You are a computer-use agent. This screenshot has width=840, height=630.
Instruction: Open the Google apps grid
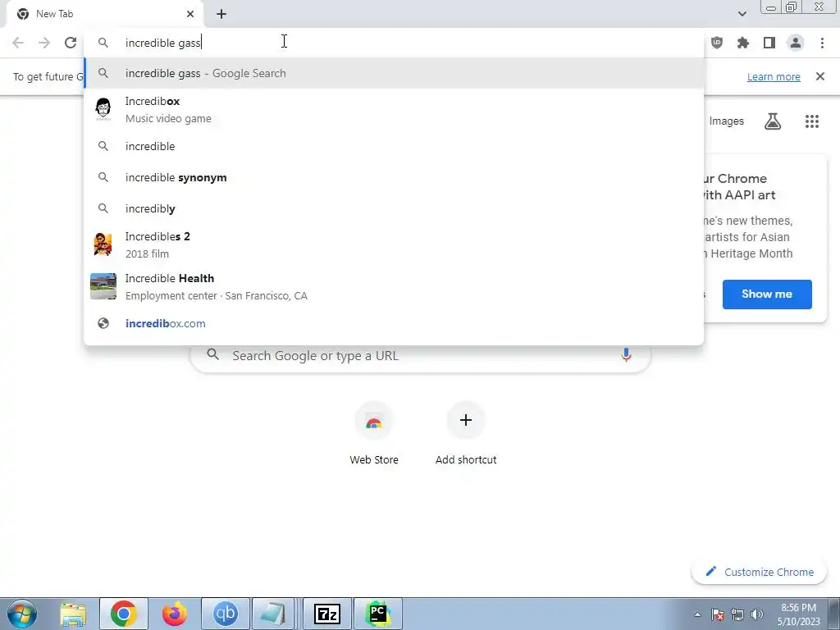812,121
